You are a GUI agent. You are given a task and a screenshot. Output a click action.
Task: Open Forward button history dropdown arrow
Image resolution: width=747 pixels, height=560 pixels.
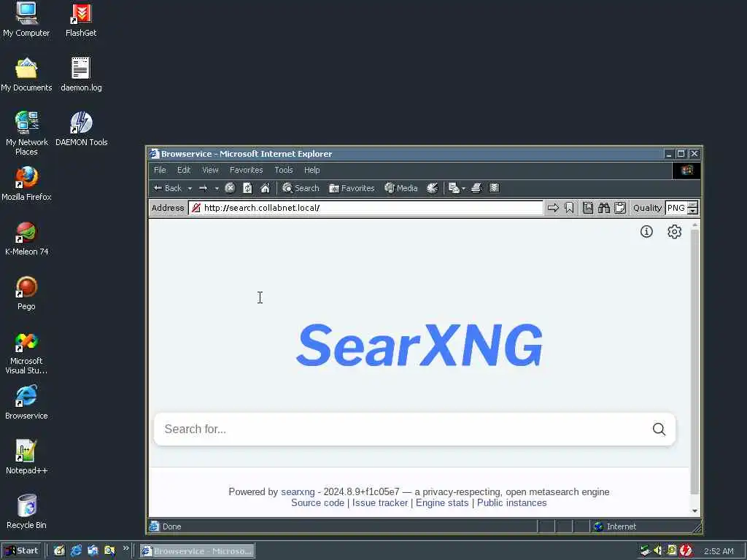coord(216,189)
